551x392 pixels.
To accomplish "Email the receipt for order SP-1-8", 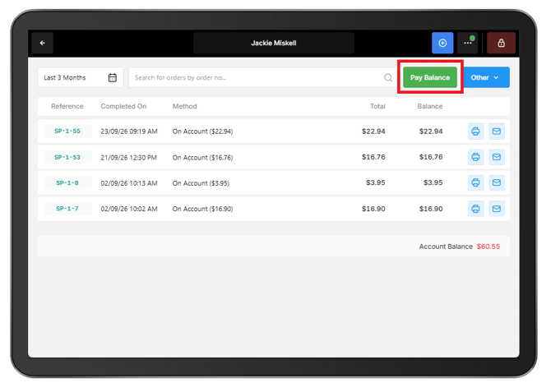I will coord(497,182).
